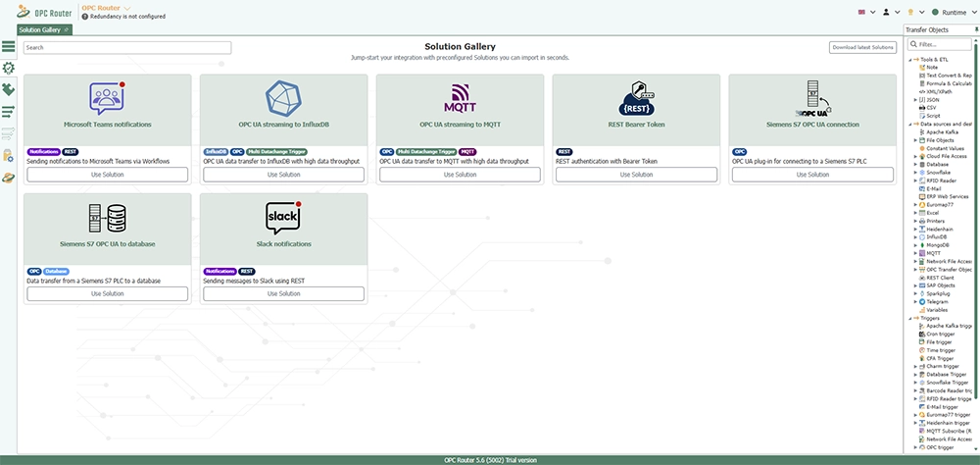The height and width of the screenshot is (465, 980).
Task: Use the Slack notifications solution
Action: click(x=284, y=293)
